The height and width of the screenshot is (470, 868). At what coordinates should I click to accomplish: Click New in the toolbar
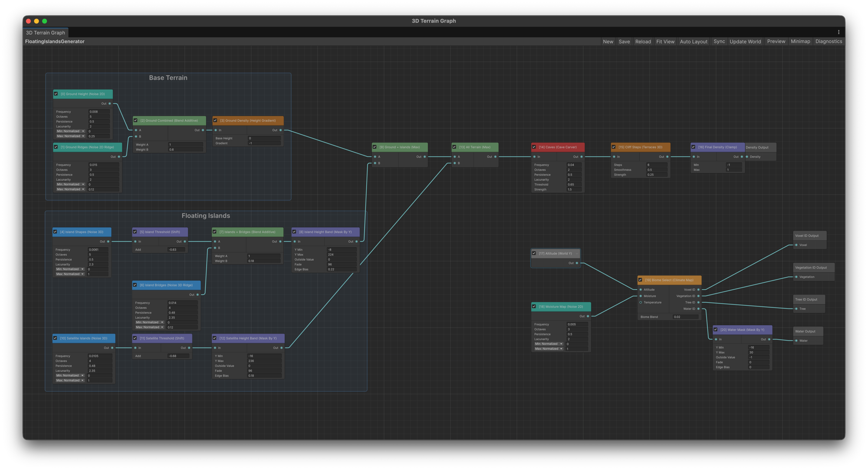point(608,42)
